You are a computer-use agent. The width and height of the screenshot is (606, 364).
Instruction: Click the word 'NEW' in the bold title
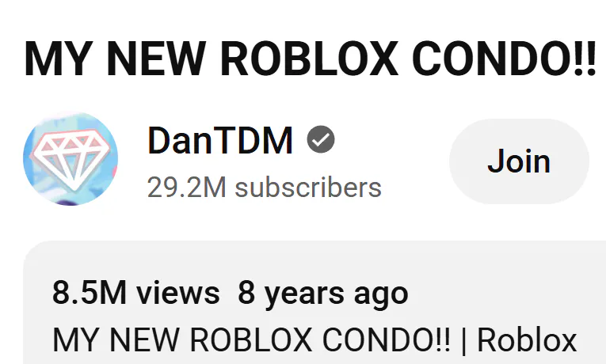click(x=156, y=59)
